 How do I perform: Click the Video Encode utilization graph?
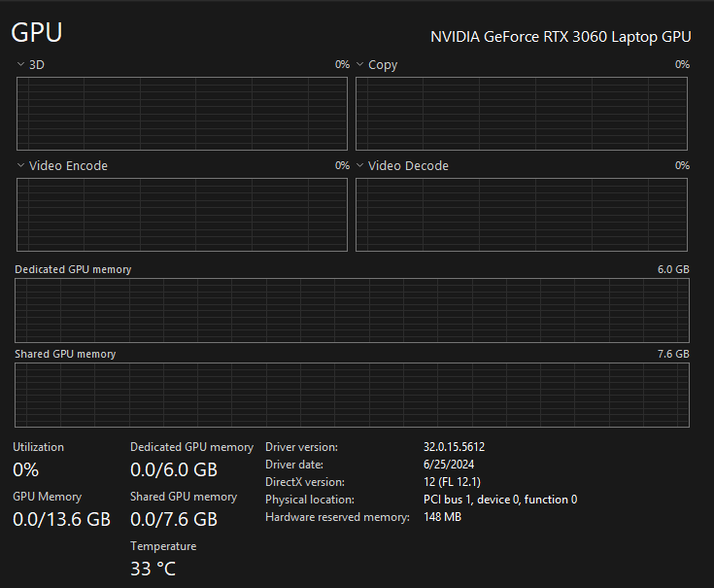183,215
